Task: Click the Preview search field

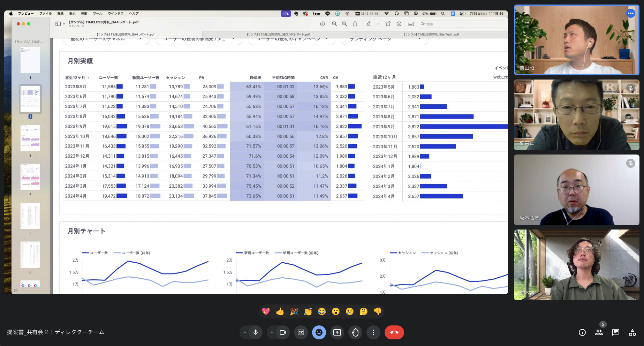Action: pos(462,24)
